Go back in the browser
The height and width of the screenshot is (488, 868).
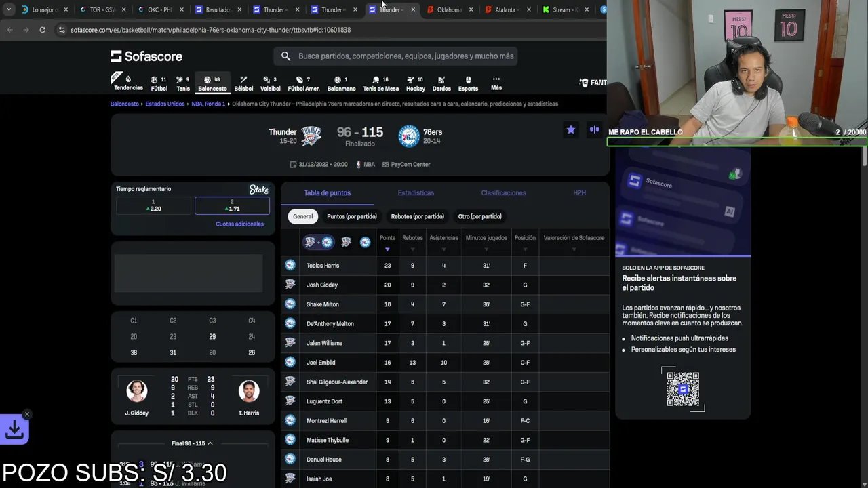click(9, 30)
